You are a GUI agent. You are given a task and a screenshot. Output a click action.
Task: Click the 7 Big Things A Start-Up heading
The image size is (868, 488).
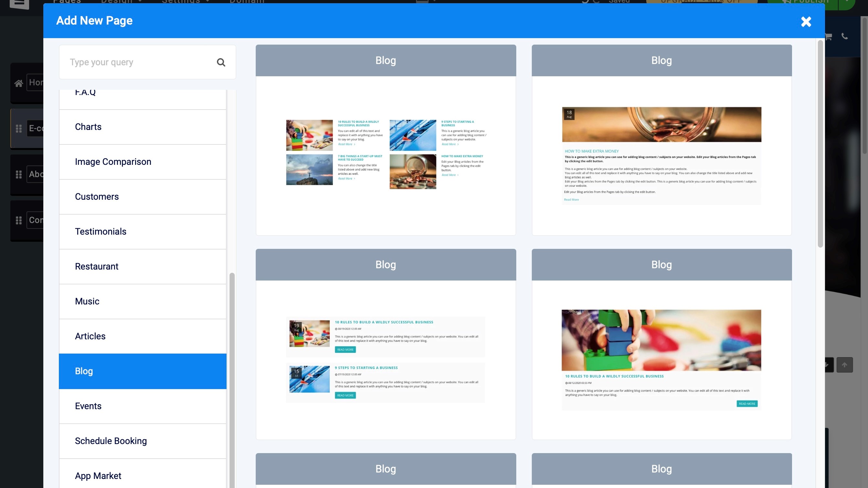(360, 158)
